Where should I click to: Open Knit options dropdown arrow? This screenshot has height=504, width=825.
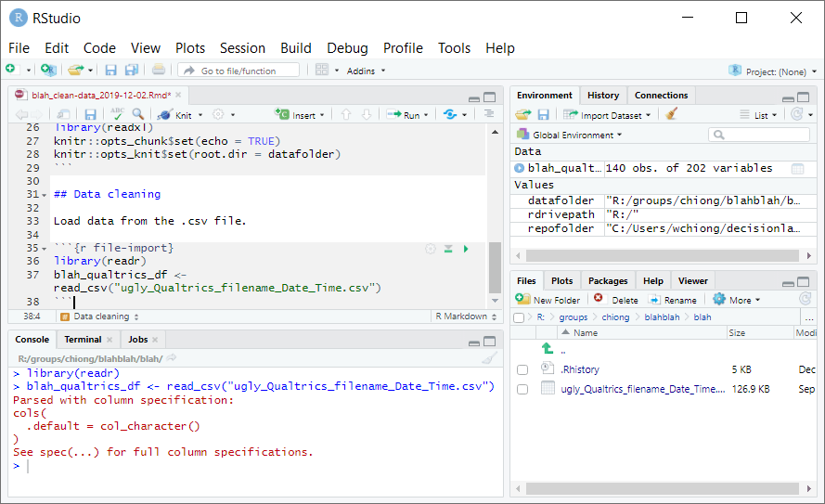pyautogui.click(x=200, y=115)
